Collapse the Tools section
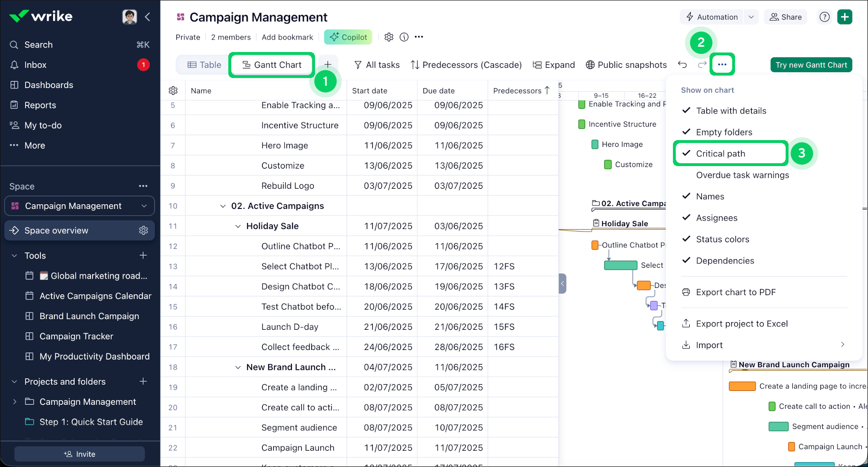Viewport: 868px width, 467px height. tap(14, 256)
